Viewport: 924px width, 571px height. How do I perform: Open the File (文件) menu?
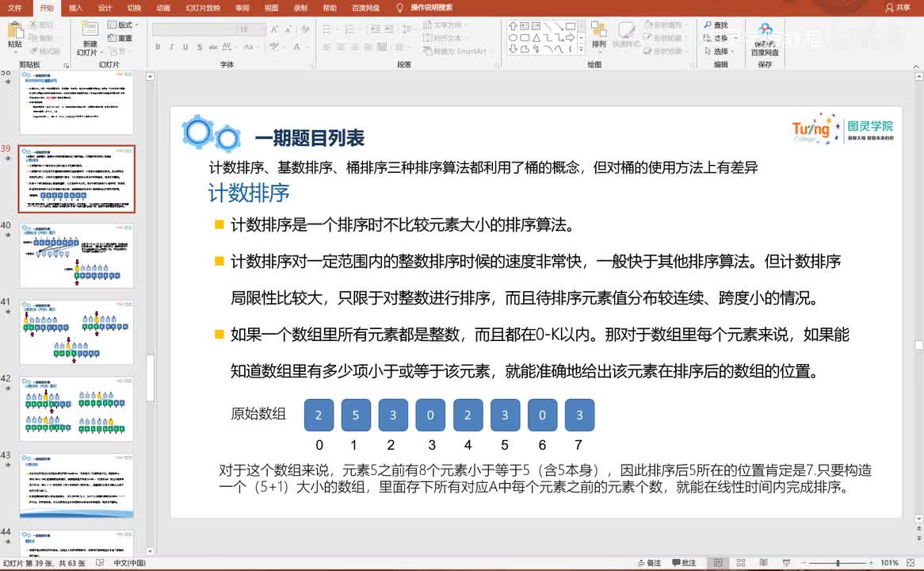15,8
